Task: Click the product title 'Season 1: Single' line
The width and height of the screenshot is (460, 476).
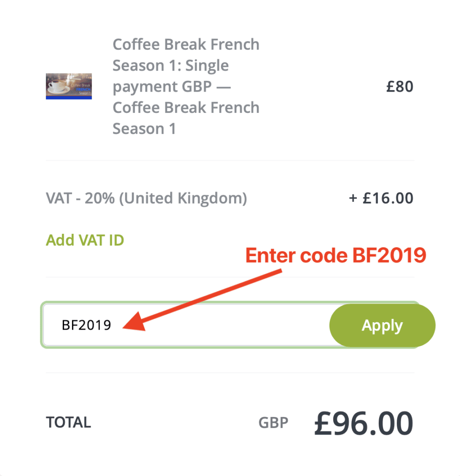Action: point(171,66)
